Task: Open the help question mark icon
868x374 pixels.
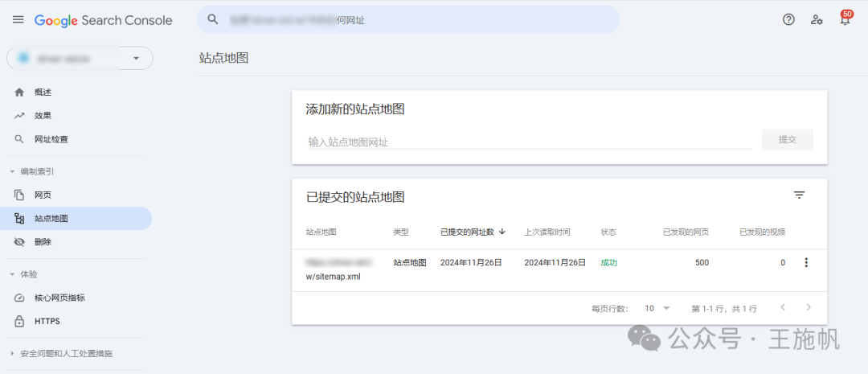Action: (788, 20)
